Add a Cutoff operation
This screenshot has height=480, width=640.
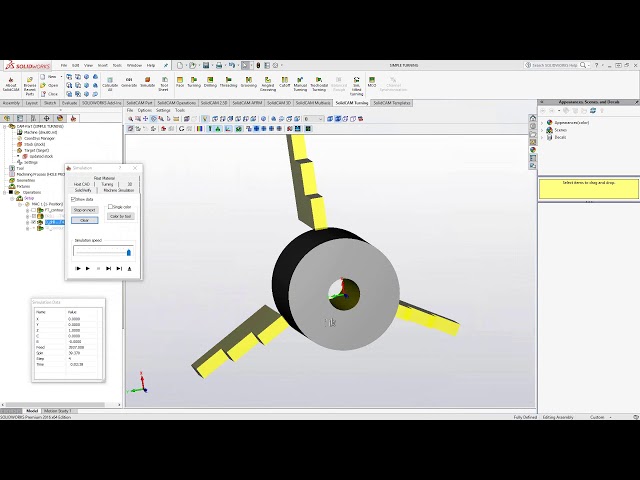pyautogui.click(x=284, y=82)
